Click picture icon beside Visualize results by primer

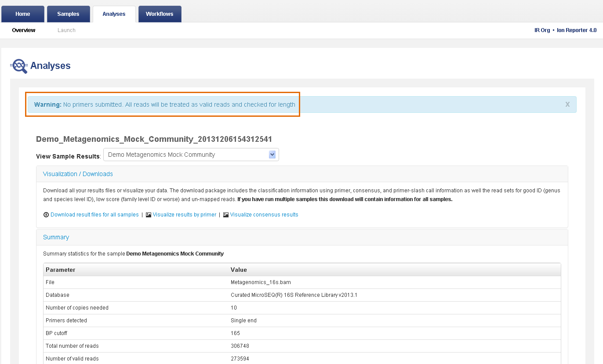coord(149,215)
